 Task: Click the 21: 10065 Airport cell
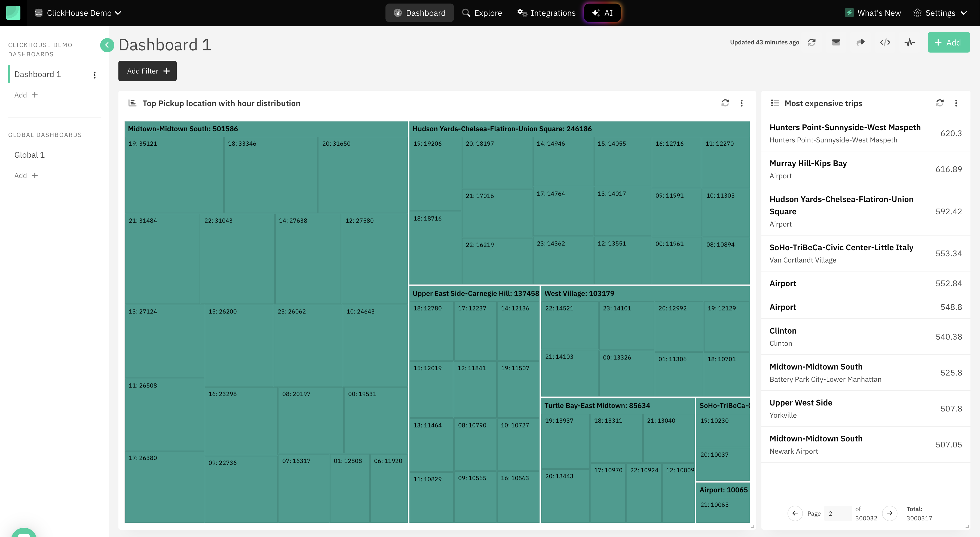pyautogui.click(x=723, y=510)
